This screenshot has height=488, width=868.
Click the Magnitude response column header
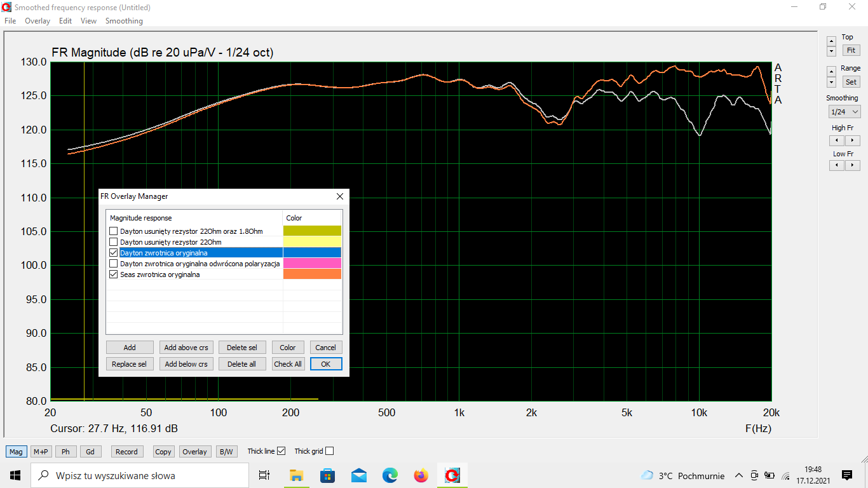pos(194,218)
